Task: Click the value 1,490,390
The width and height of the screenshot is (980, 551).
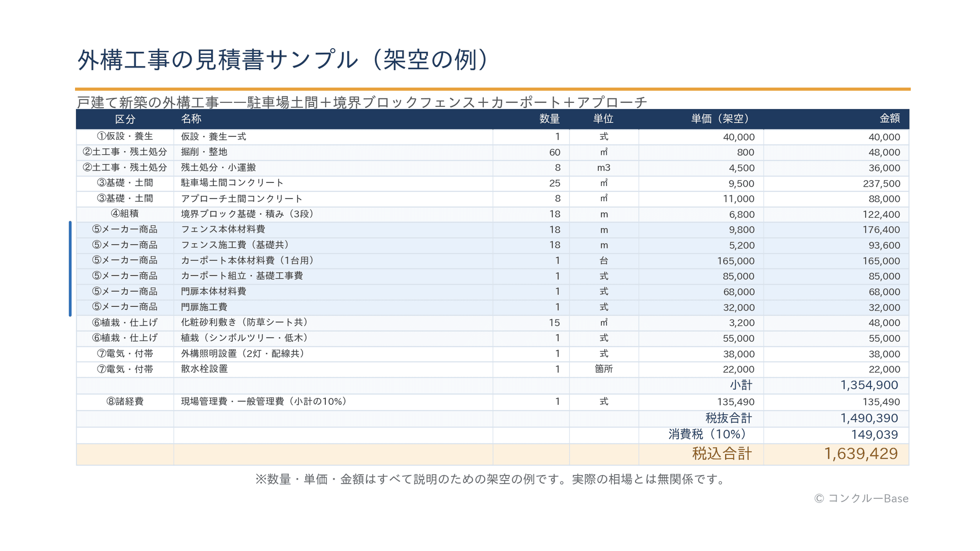Action: [869, 419]
